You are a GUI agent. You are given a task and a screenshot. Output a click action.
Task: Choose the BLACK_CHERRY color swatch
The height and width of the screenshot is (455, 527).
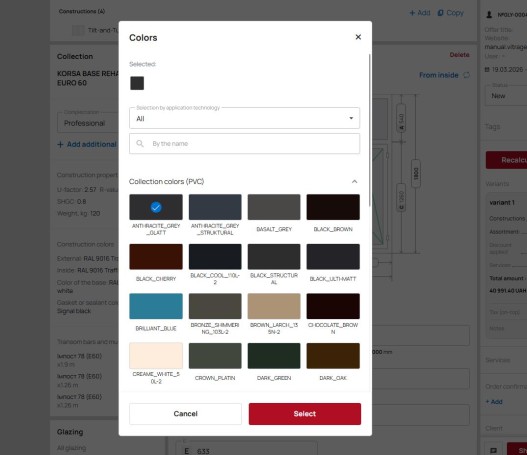pos(156,257)
